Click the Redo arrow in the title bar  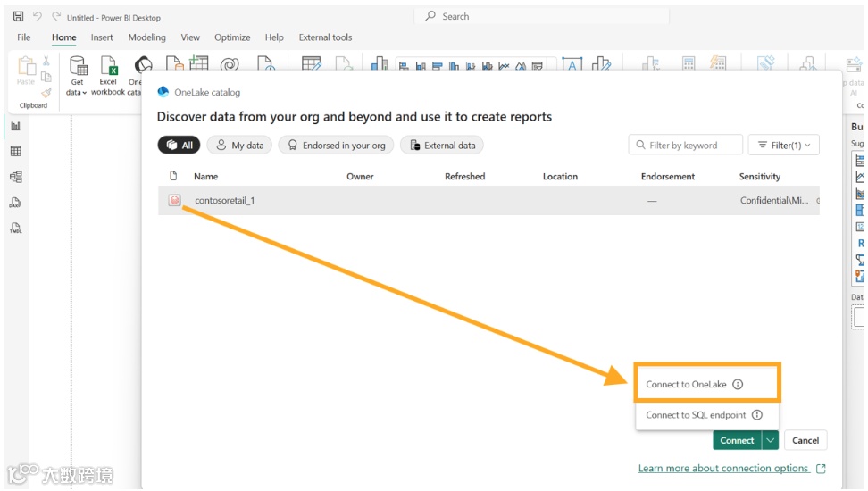56,17
